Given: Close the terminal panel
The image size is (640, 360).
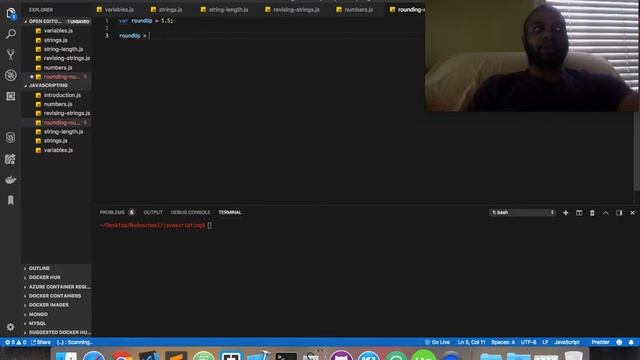Looking at the screenshot, I should 632,213.
